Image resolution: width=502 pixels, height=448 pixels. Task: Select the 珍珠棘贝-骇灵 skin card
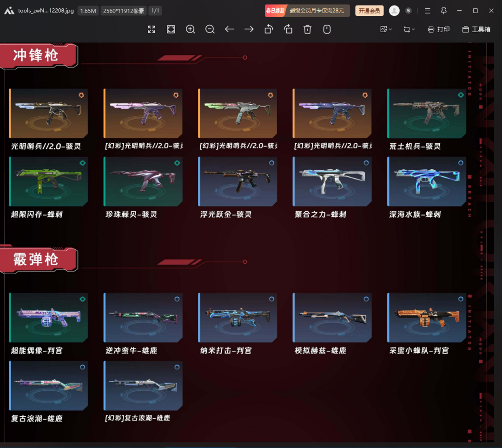[x=143, y=181]
